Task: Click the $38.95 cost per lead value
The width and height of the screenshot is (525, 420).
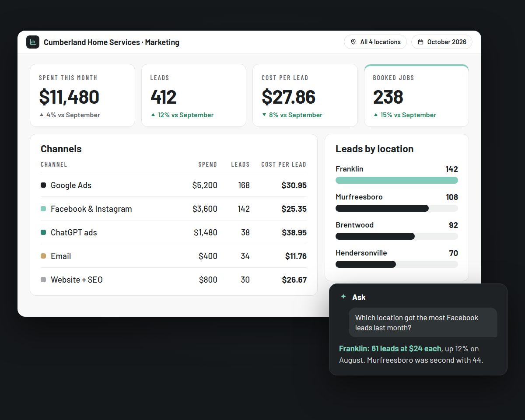Action: click(x=294, y=232)
